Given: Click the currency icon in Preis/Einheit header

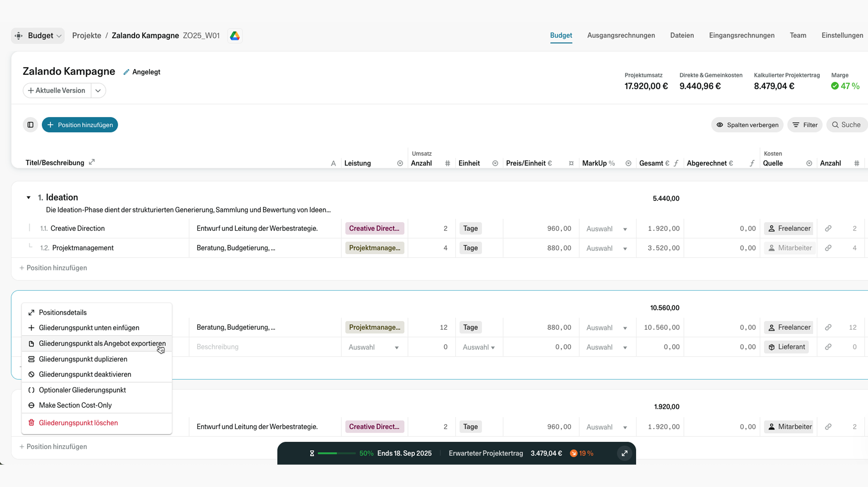Looking at the screenshot, I should [571, 163].
